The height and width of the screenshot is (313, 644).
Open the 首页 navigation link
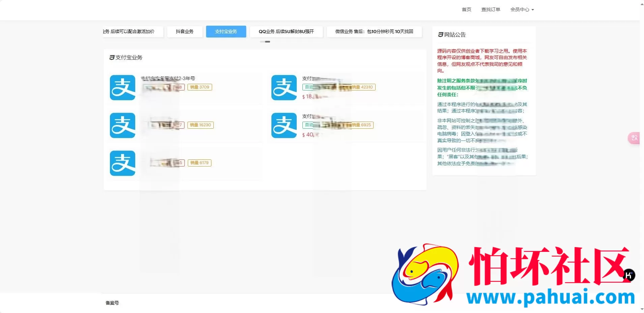(x=466, y=9)
